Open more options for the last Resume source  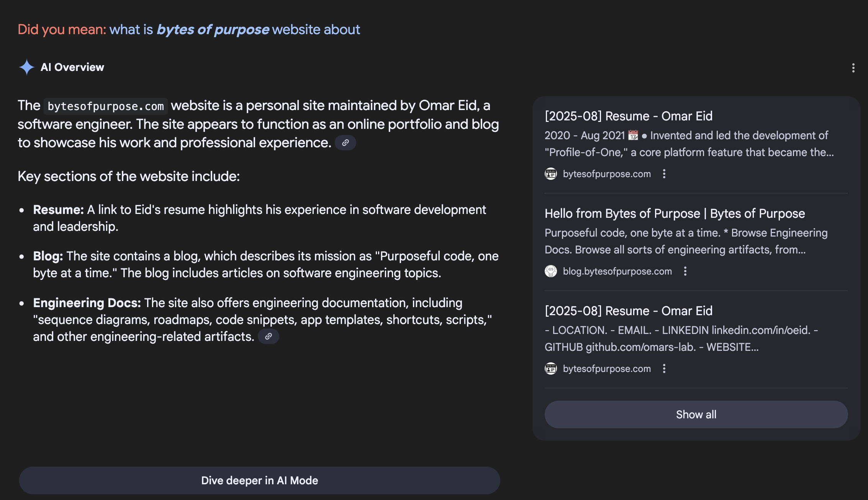664,368
